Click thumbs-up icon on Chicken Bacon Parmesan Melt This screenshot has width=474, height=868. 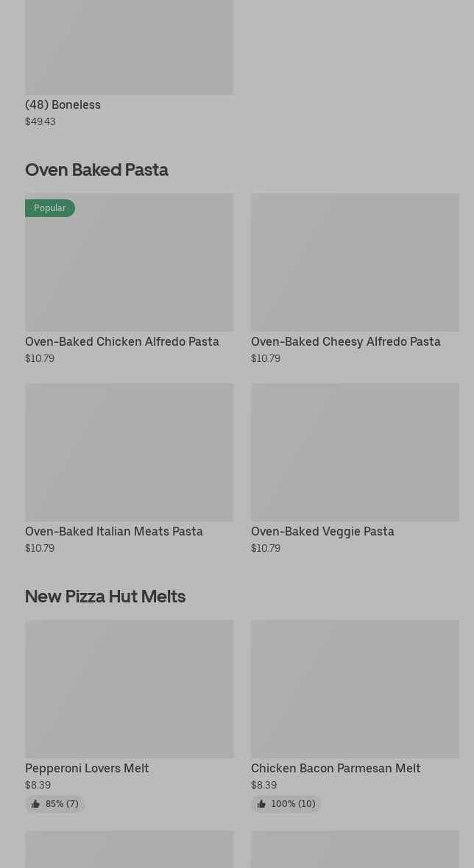point(261,804)
